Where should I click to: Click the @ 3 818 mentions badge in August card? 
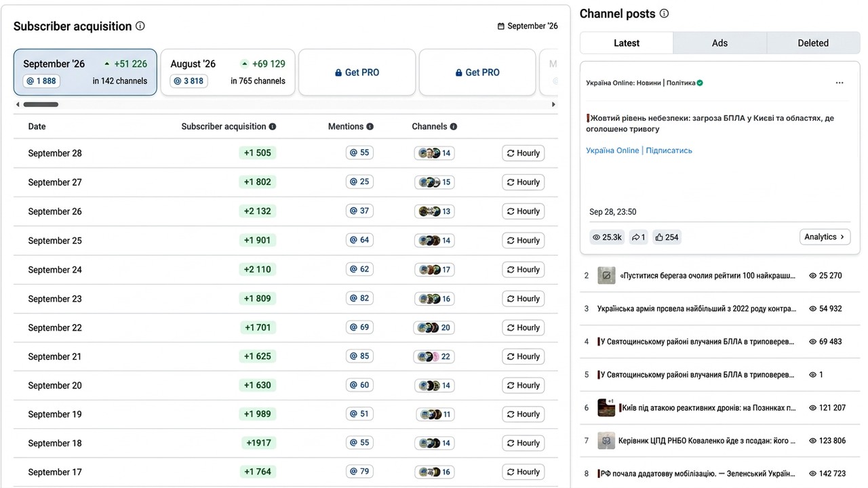[x=189, y=81]
